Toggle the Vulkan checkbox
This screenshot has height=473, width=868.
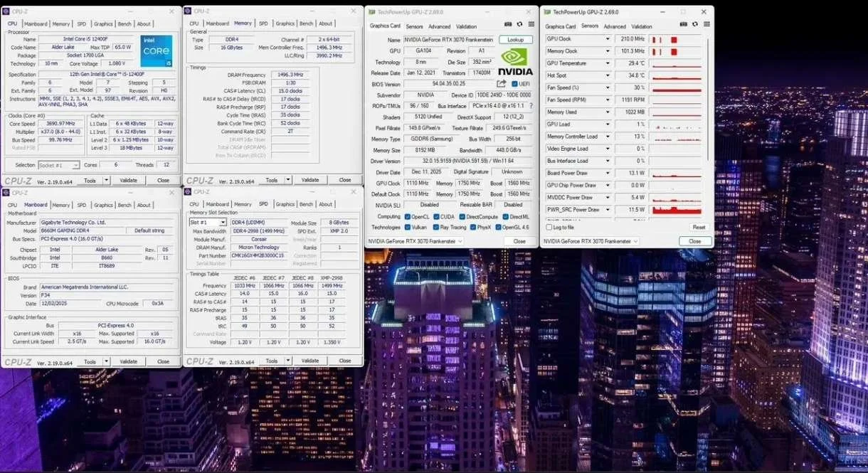click(x=407, y=228)
